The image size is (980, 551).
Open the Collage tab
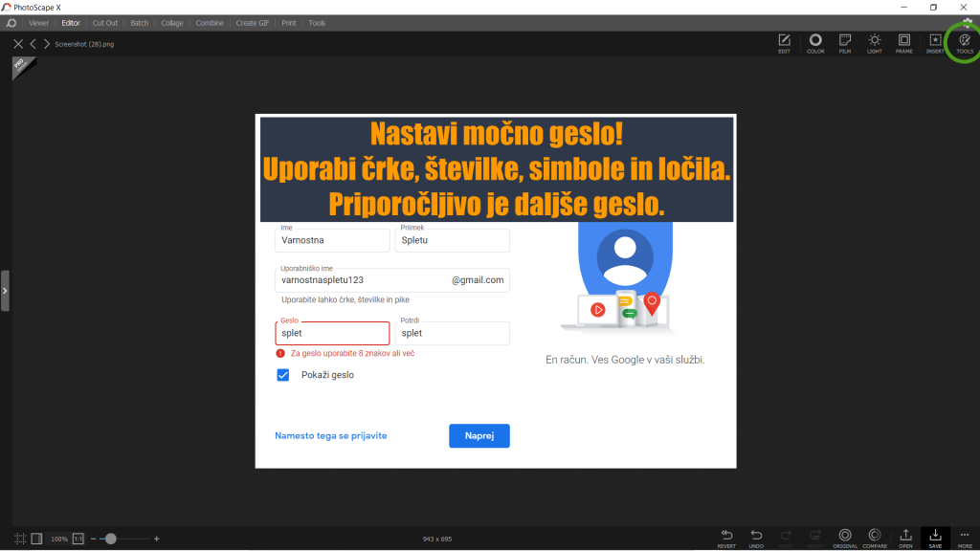[172, 23]
